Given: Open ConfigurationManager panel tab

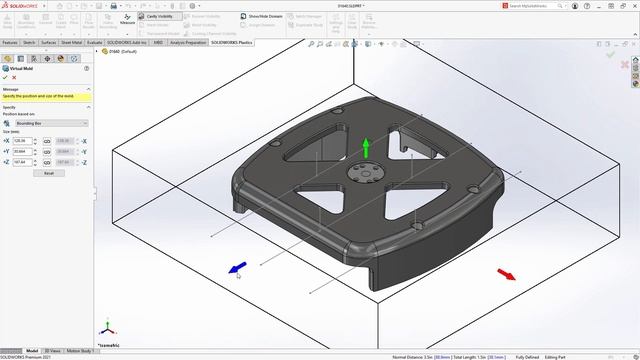Looking at the screenshot, I should click(34, 59).
